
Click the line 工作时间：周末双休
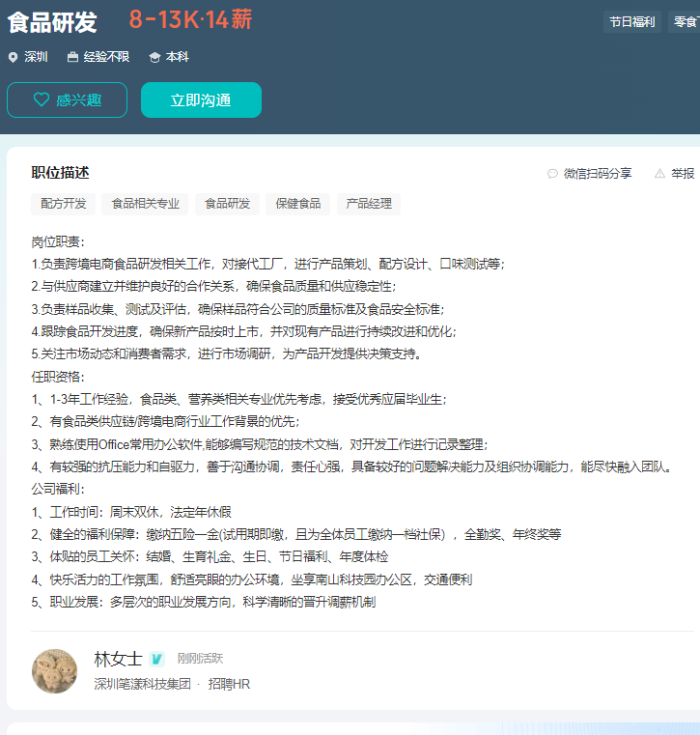(x=131, y=512)
